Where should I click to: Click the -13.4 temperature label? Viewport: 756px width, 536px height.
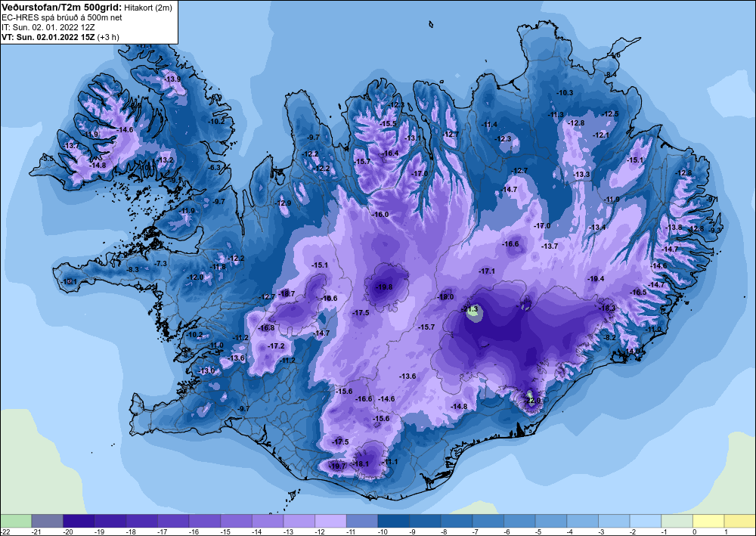(x=597, y=228)
